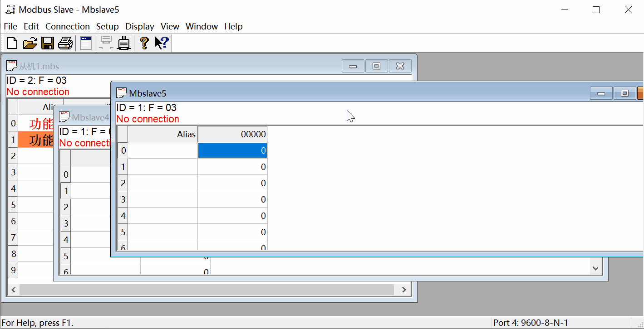Click scroll-down arrow in Mbslave4 window
The height and width of the screenshot is (329, 644).
596,269
